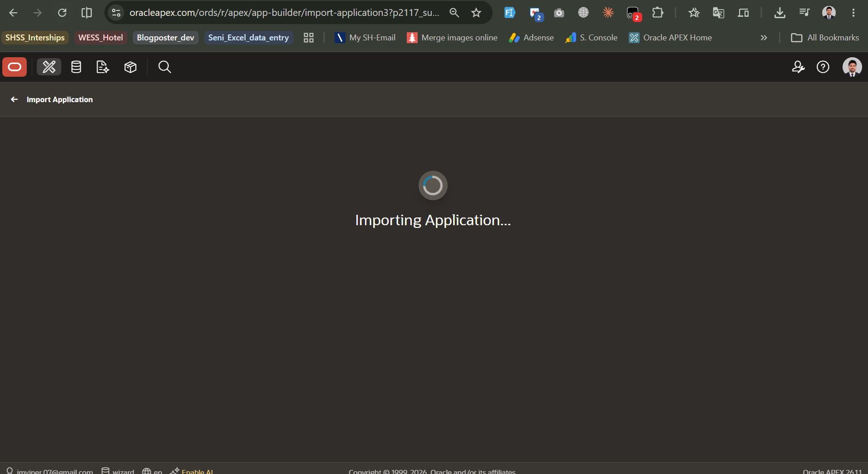Reload the page
This screenshot has height=474, width=868.
(x=62, y=13)
